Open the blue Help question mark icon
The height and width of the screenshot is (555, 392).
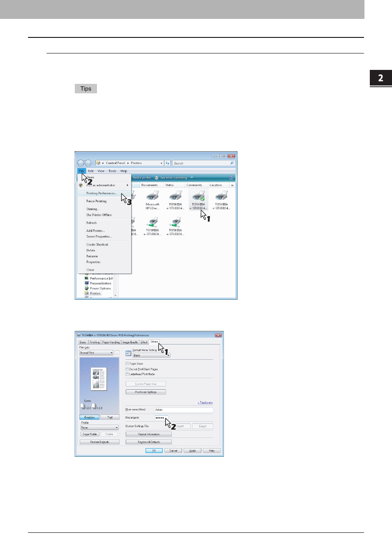[x=231, y=178]
